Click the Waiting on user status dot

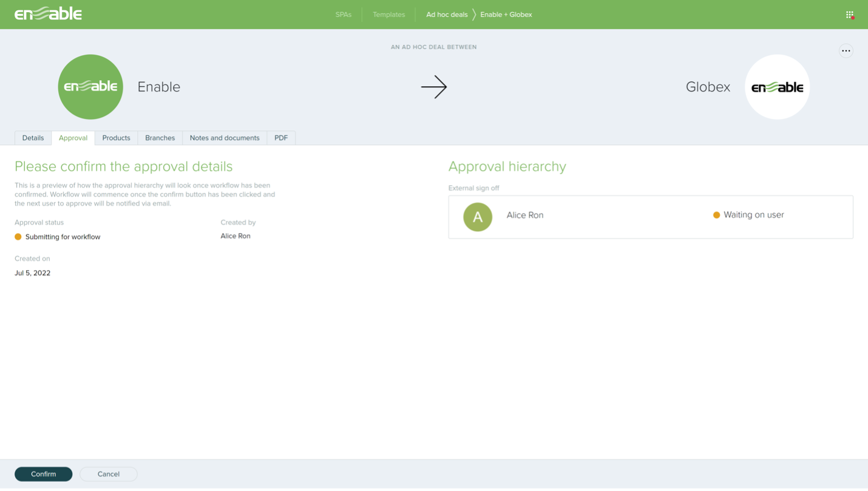pos(717,215)
